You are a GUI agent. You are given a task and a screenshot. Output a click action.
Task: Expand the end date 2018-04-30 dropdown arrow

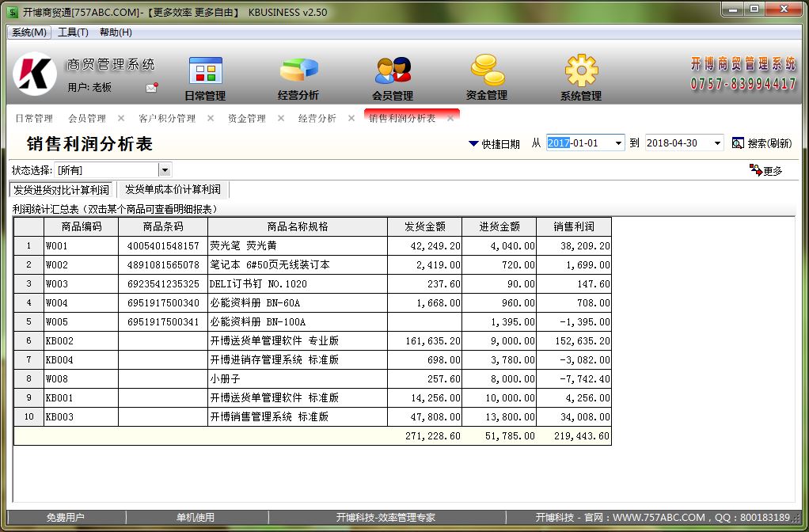tap(717, 143)
